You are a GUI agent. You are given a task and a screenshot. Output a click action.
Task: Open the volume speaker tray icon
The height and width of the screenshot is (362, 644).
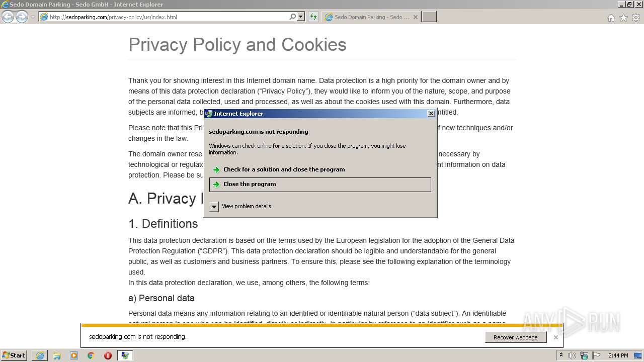tap(572, 355)
